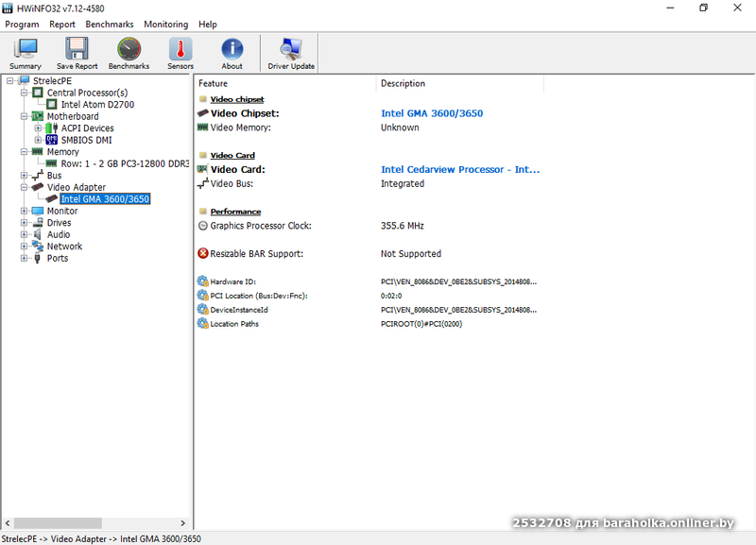Click the Hardware ID gear icon
This screenshot has height=545, width=756.
[x=203, y=281]
